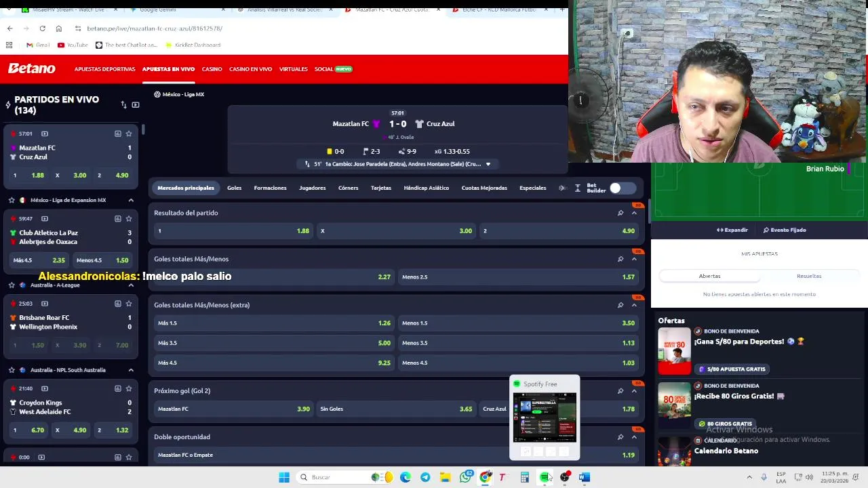Favorite the Australia A-League league
This screenshot has width=868, height=488.
[x=12, y=285]
